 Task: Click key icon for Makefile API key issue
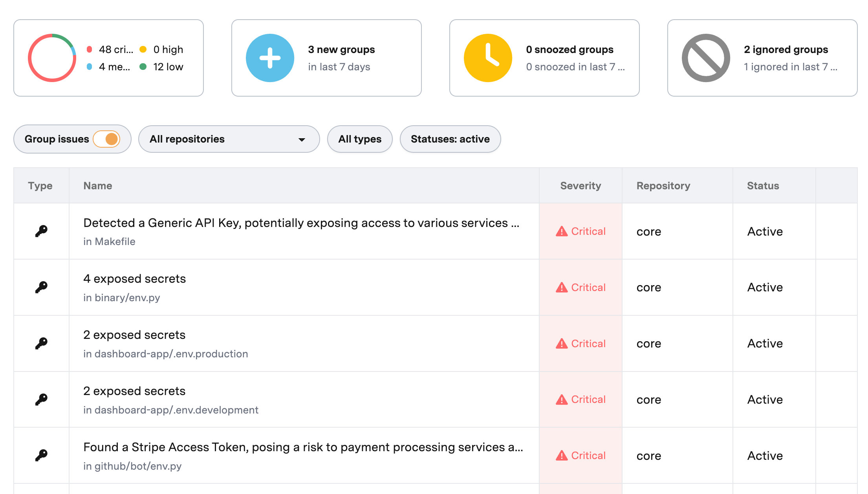(41, 231)
